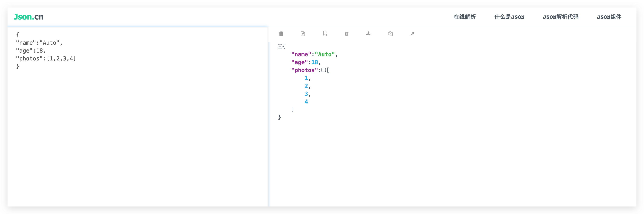The width and height of the screenshot is (644, 214).
Task: Click the "photos" key in formatted output
Action: pos(304,70)
